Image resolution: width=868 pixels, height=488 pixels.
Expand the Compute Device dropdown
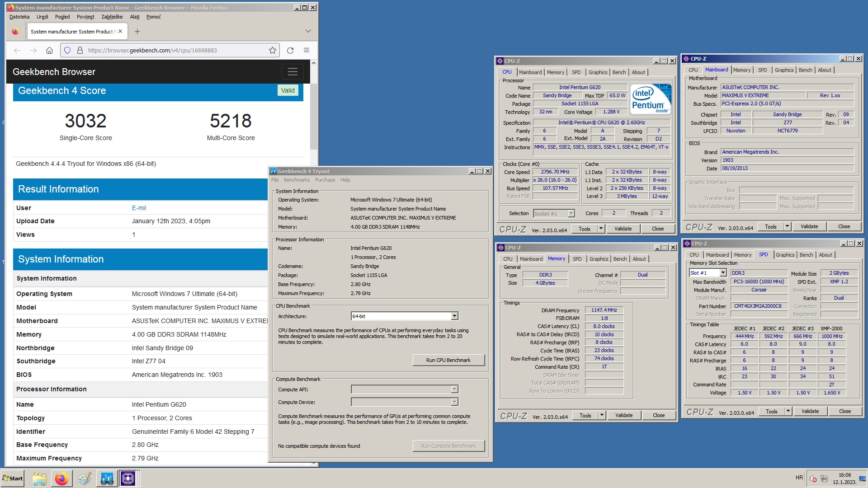click(455, 402)
